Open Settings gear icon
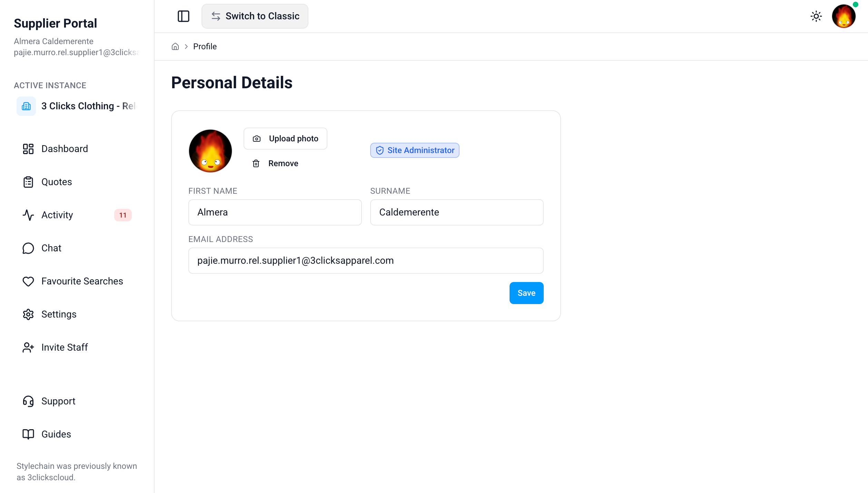This screenshot has height=493, width=868. coord(28,314)
